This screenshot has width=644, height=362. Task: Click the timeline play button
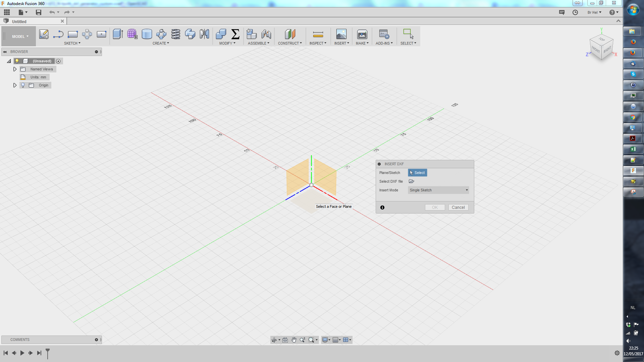pyautogui.click(x=22, y=353)
